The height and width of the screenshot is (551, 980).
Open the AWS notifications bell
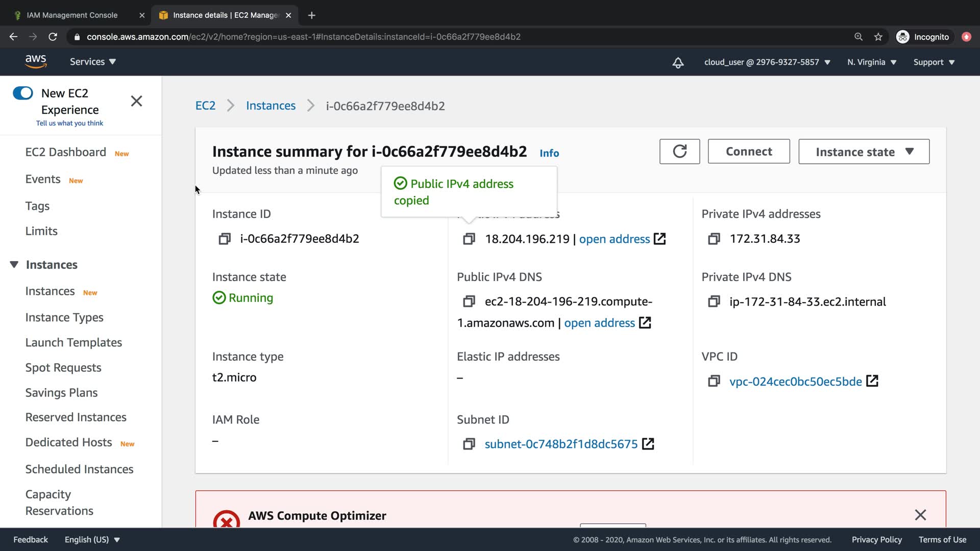click(x=678, y=62)
